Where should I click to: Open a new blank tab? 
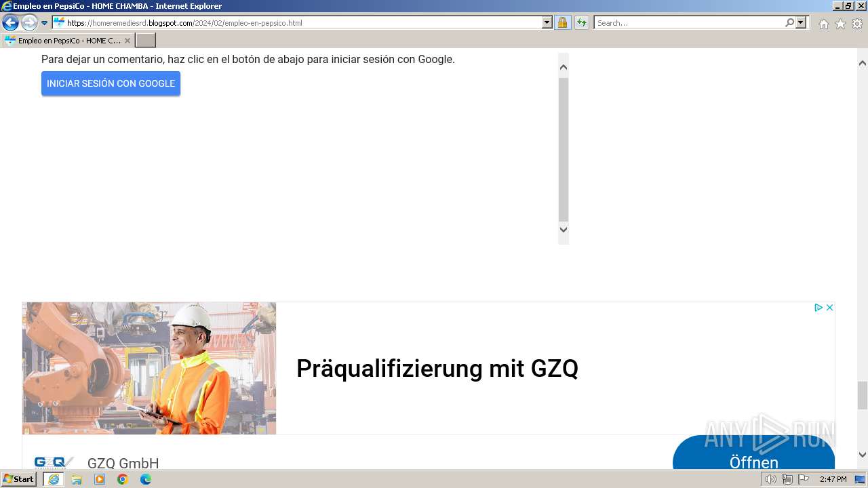click(x=145, y=41)
